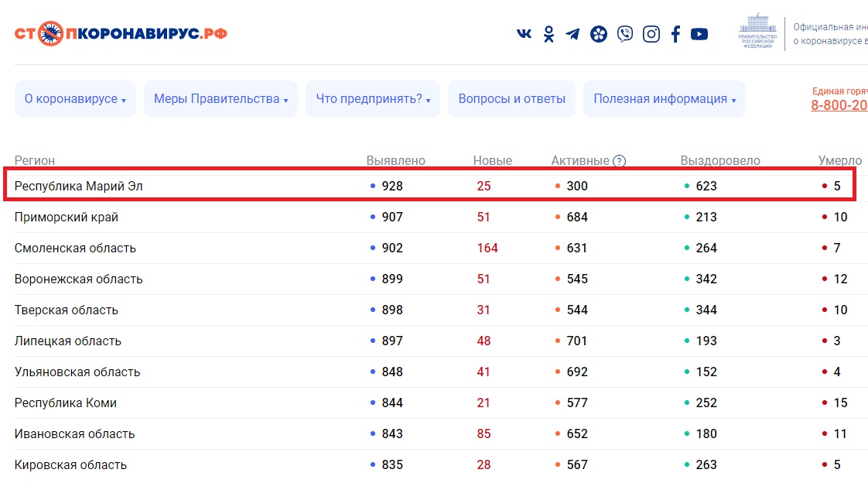Image resolution: width=868 pixels, height=490 pixels.
Task: Click the Odnoklassniki icon
Action: (x=548, y=34)
